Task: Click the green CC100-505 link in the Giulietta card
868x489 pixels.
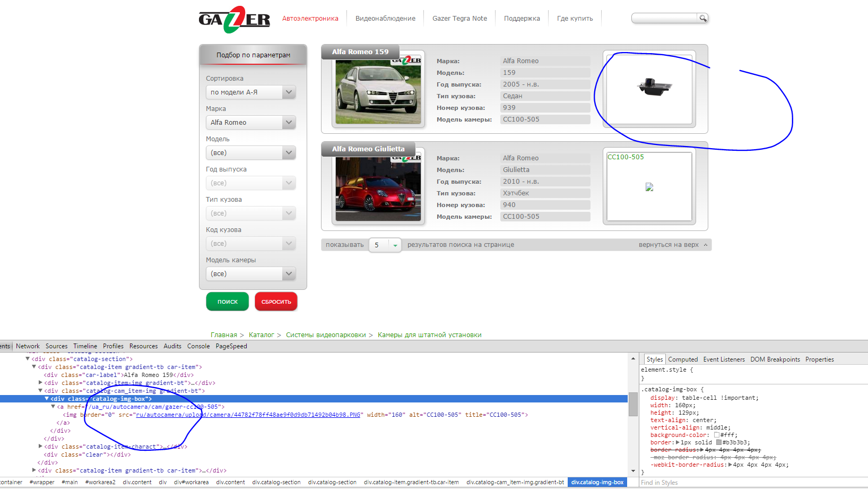Action: click(626, 157)
